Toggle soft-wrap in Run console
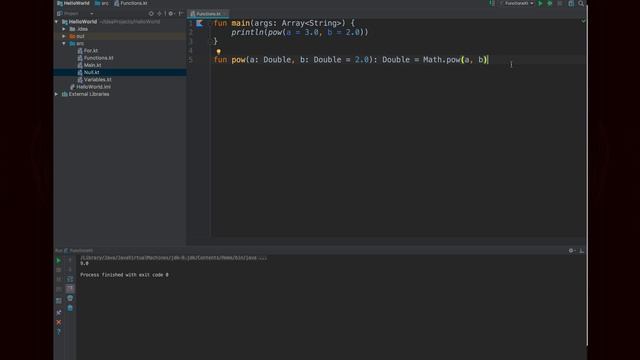Screen dimensions: 640x360 pyautogui.click(x=70, y=279)
